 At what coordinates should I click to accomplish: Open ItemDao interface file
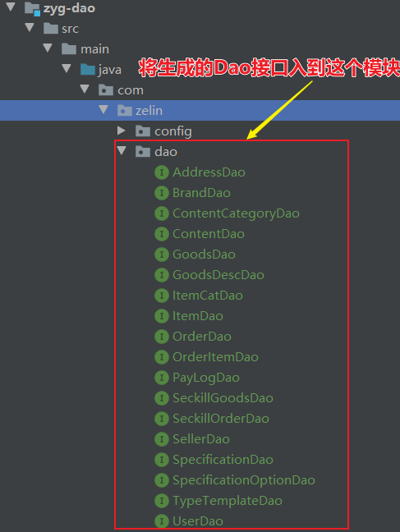click(x=198, y=316)
